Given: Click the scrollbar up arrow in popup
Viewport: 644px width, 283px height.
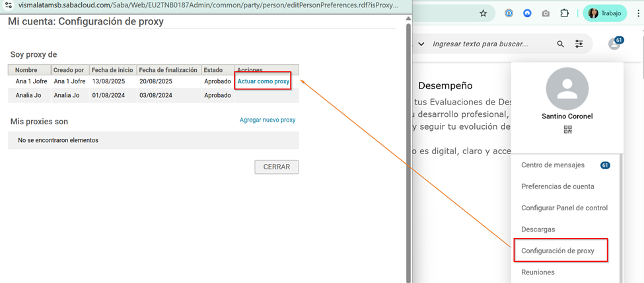Looking at the screenshot, I should (408, 18).
